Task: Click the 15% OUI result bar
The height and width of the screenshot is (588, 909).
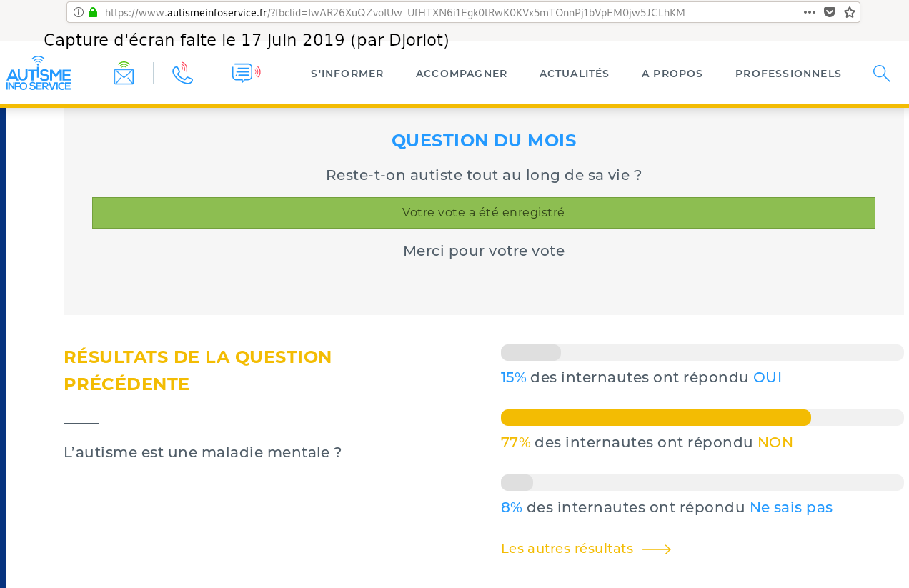Action: 531,352
